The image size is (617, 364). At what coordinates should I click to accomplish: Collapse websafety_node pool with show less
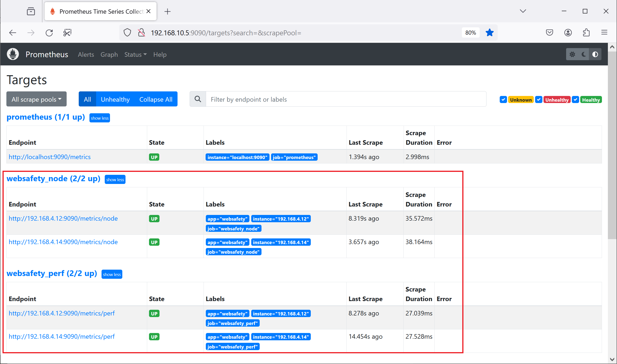[115, 180]
